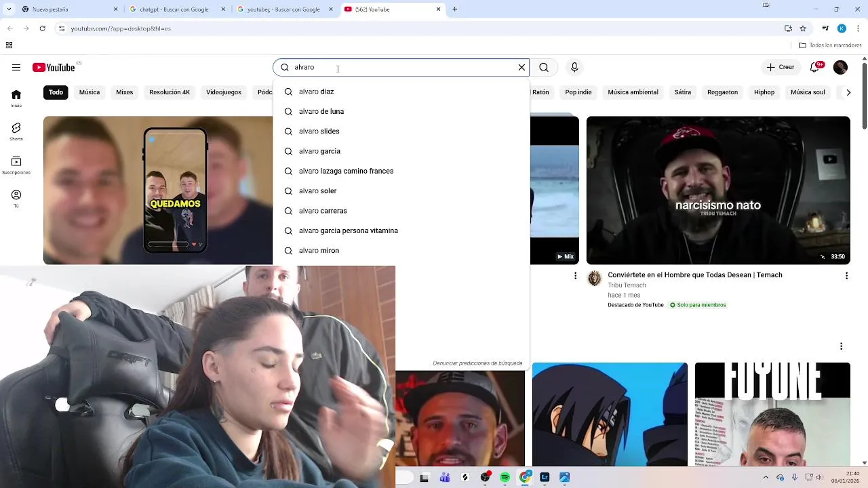Select the Resolución 4K chip
This screenshot has height=488, width=868.
[170, 92]
